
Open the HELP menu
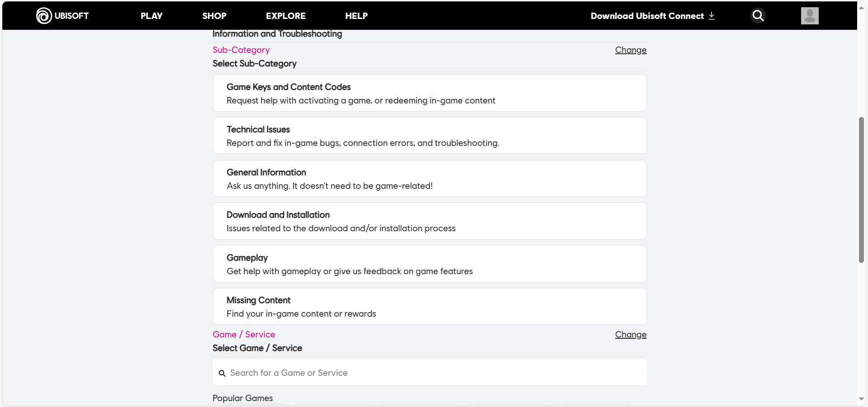(x=356, y=16)
